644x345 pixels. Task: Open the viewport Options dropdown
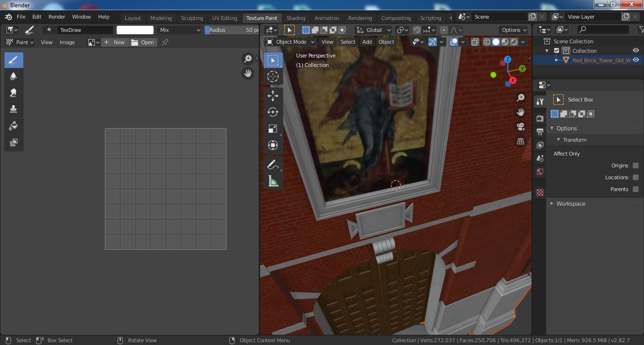514,30
